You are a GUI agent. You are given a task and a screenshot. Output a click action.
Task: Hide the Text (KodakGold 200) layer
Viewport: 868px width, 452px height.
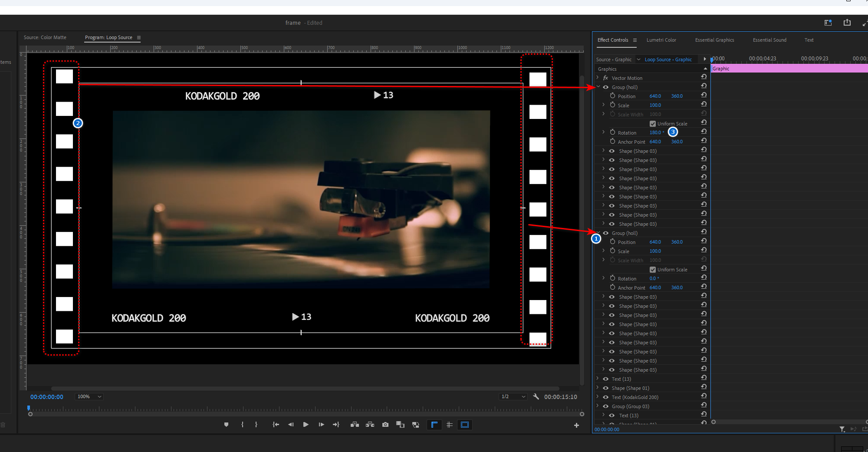tap(605, 397)
